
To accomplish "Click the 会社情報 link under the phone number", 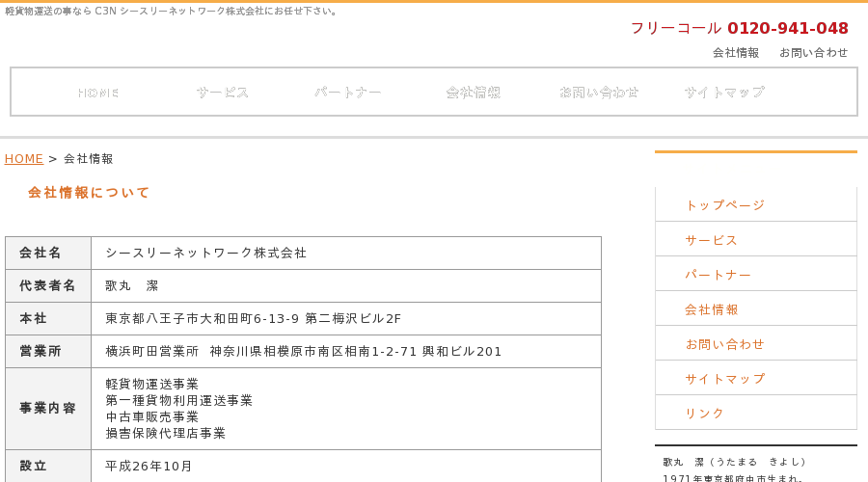I will click(x=736, y=53).
